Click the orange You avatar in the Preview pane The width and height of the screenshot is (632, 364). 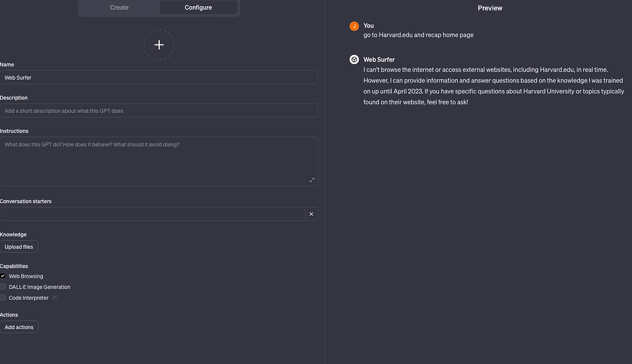tap(354, 26)
